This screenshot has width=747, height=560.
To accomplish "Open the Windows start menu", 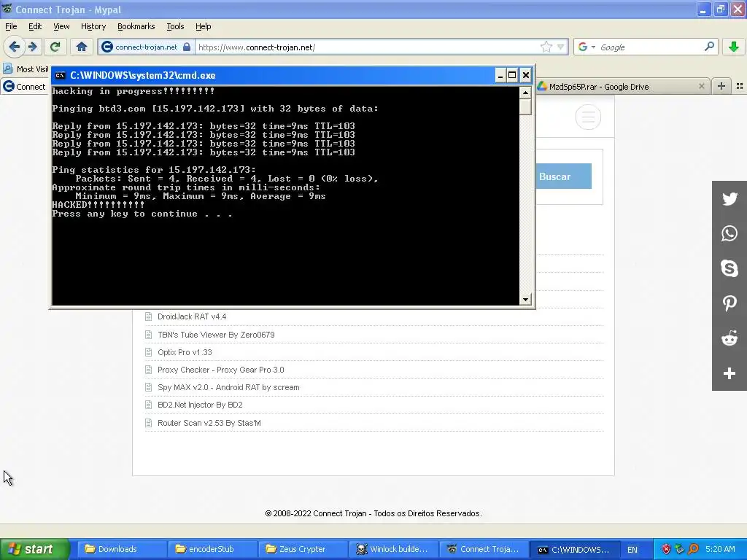I will coord(34,549).
